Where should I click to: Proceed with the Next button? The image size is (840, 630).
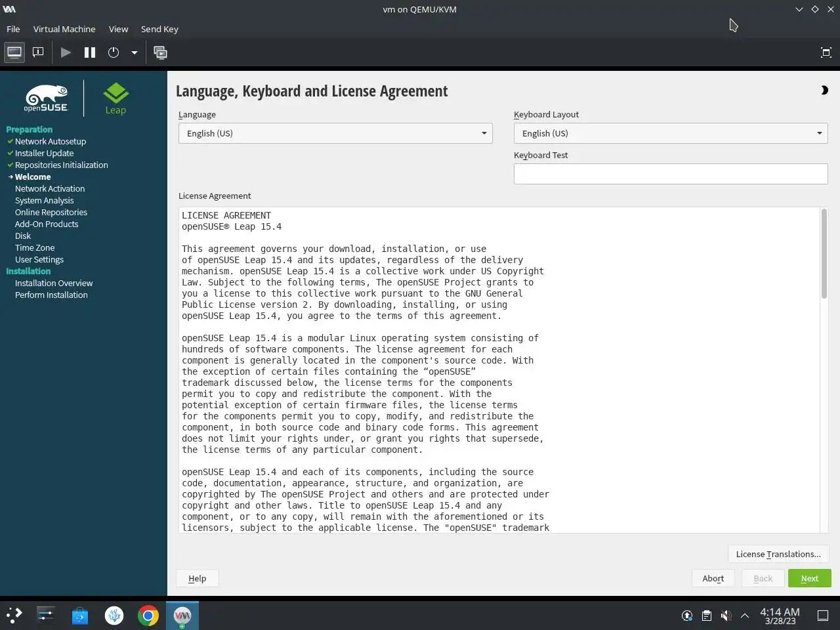810,578
